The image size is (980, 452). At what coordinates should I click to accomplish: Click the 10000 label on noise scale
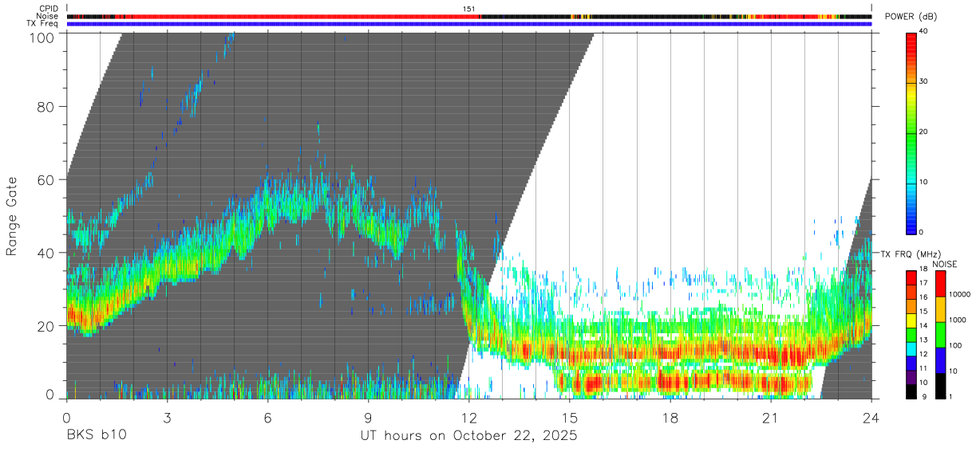959,295
